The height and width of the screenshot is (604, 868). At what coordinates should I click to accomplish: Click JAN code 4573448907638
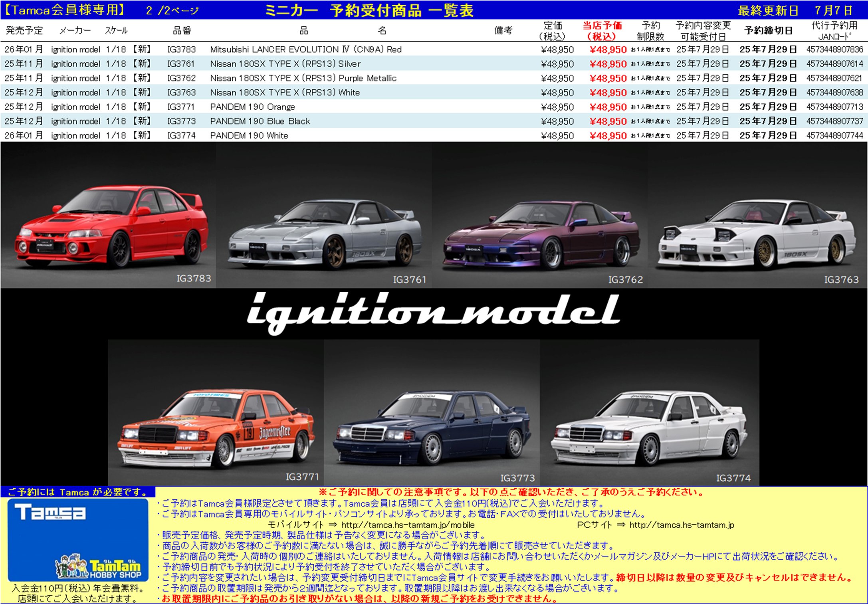click(x=834, y=93)
